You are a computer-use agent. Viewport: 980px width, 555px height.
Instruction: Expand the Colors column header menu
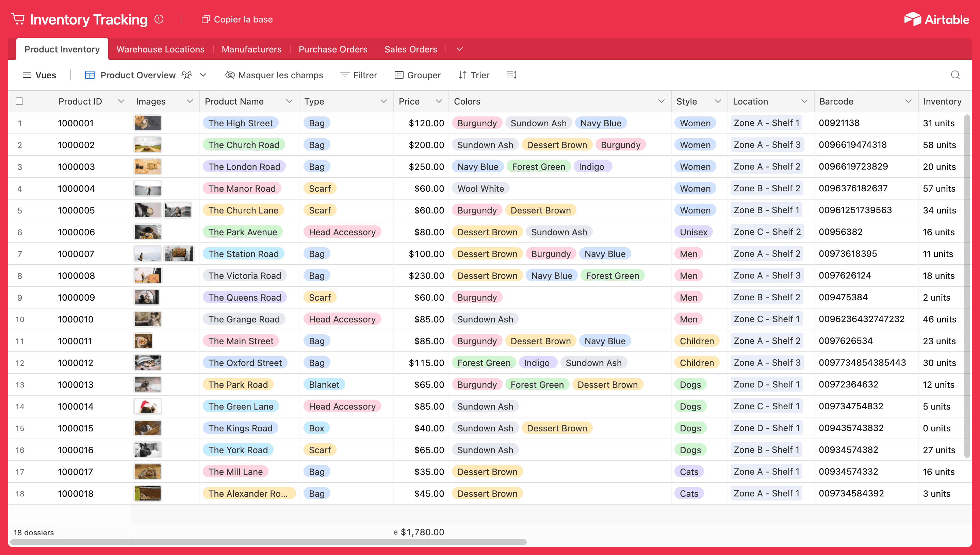[661, 101]
